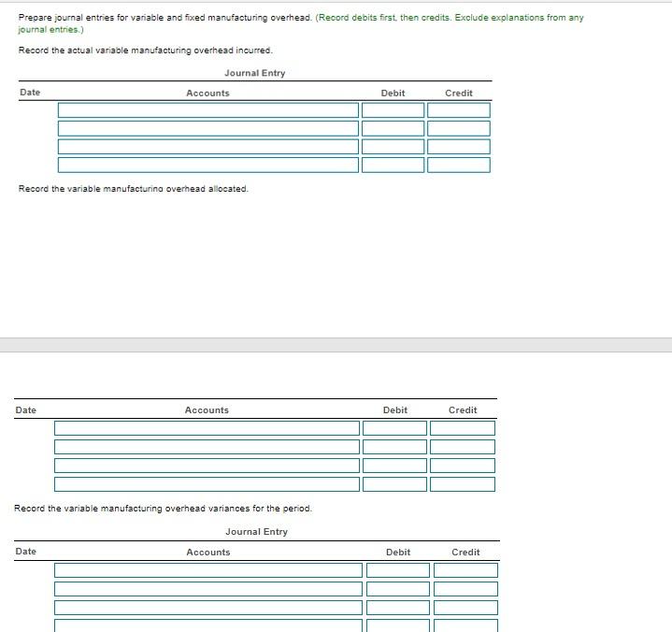Click first-row Debit field in middle allocated table

394,428
